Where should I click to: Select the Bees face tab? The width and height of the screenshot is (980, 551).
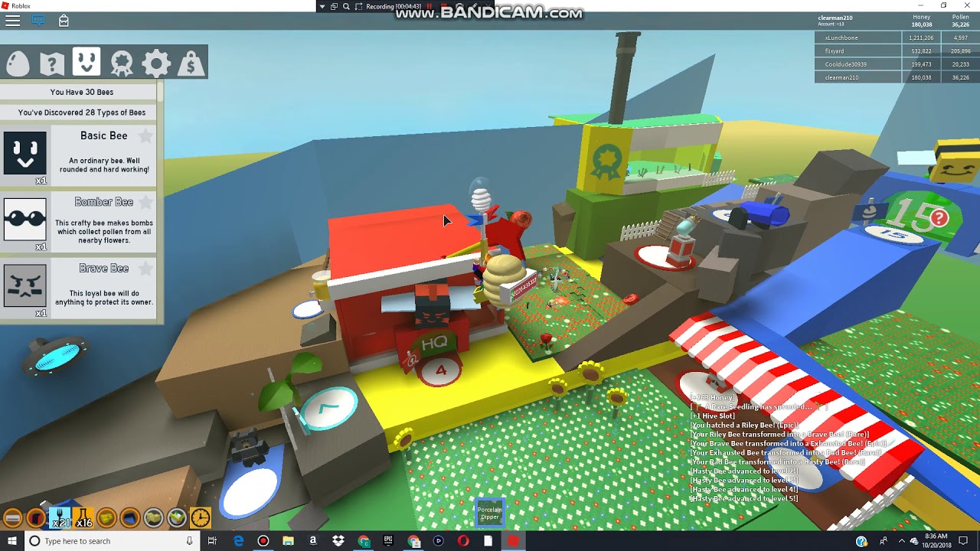[x=87, y=62]
